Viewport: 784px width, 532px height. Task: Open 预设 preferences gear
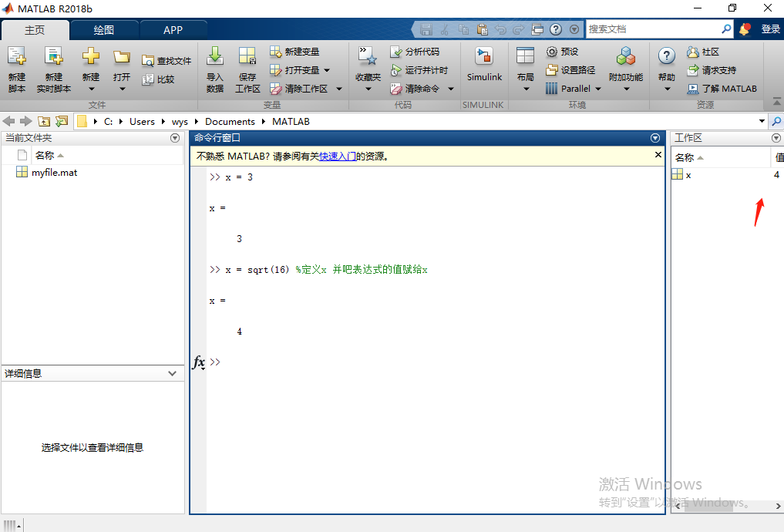[x=562, y=52]
